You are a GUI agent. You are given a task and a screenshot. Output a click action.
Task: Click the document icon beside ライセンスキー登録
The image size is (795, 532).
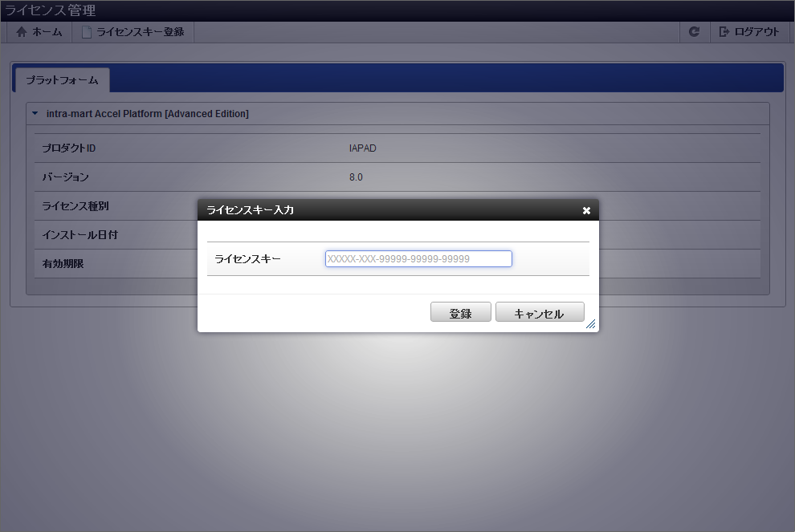tap(87, 32)
